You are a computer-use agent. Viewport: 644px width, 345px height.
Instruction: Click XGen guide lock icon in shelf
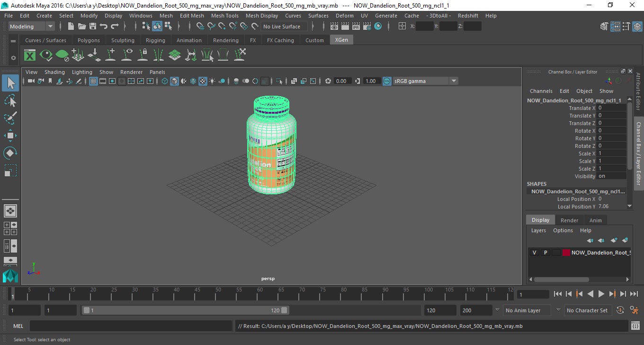click(143, 55)
